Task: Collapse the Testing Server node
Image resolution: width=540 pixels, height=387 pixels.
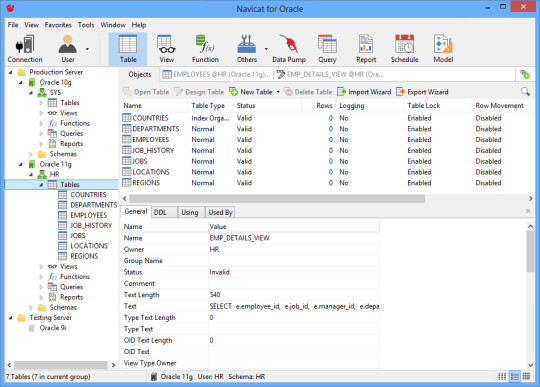Action: click(x=11, y=317)
